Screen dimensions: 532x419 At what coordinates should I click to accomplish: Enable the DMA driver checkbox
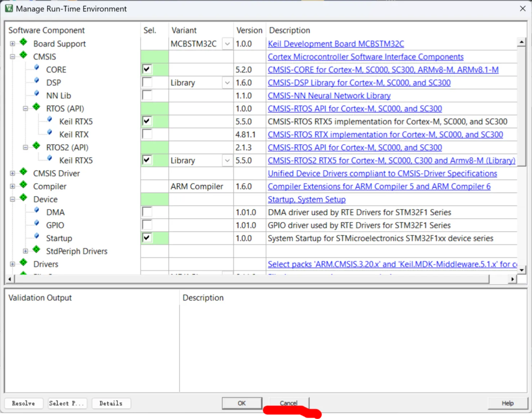(147, 212)
